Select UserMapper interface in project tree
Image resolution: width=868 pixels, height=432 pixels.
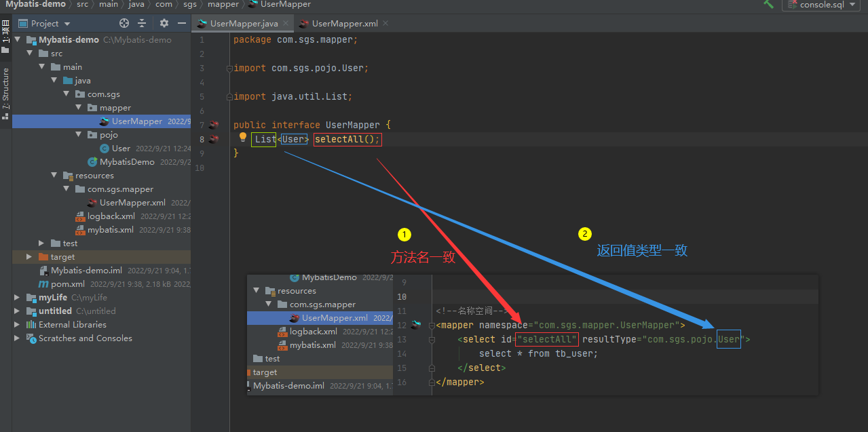[101, 121]
